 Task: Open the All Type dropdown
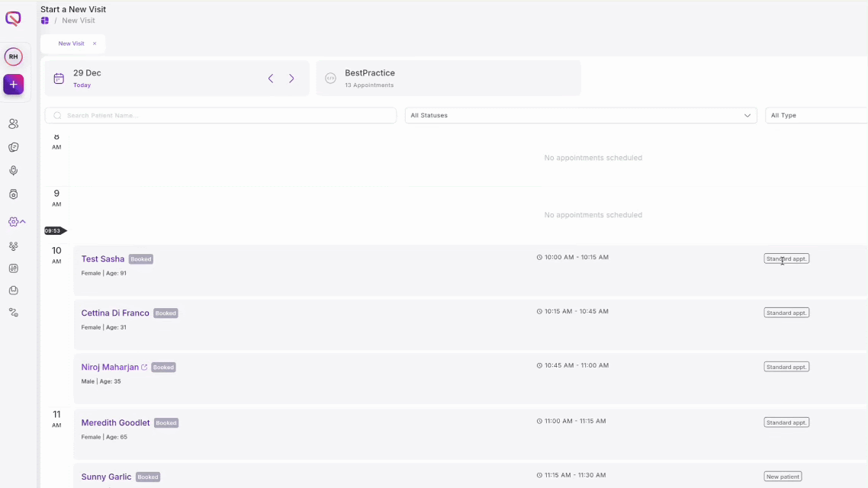(817, 115)
